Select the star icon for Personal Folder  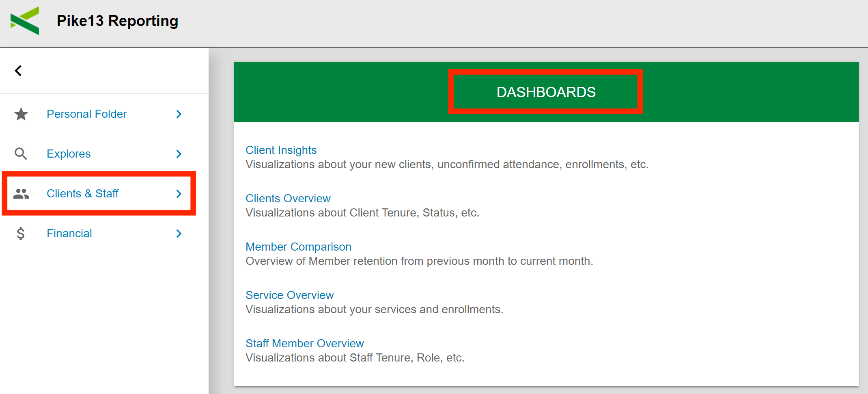click(x=21, y=114)
